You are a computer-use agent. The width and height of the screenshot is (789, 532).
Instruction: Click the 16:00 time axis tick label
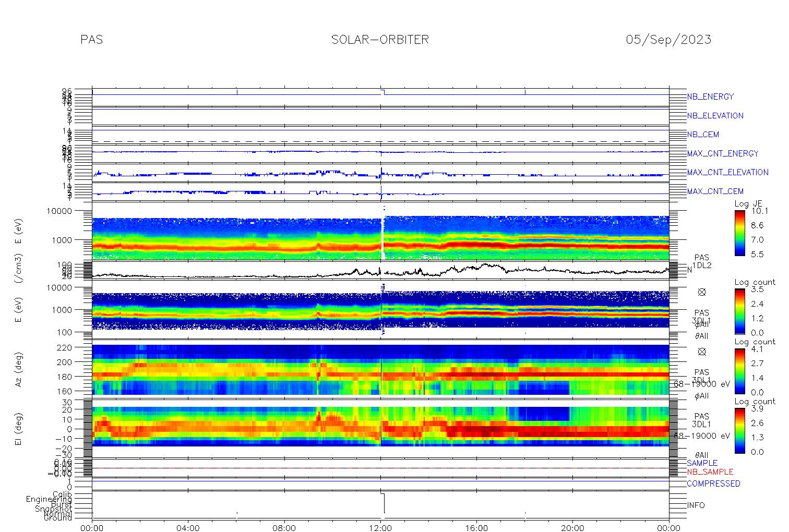coord(476,528)
